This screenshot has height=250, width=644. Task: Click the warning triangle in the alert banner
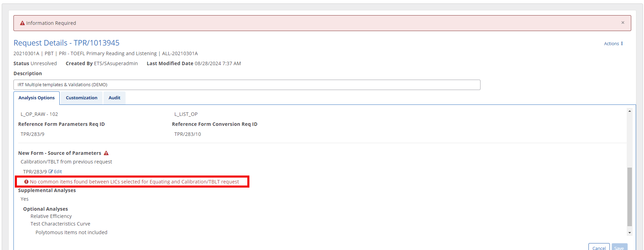(22, 23)
